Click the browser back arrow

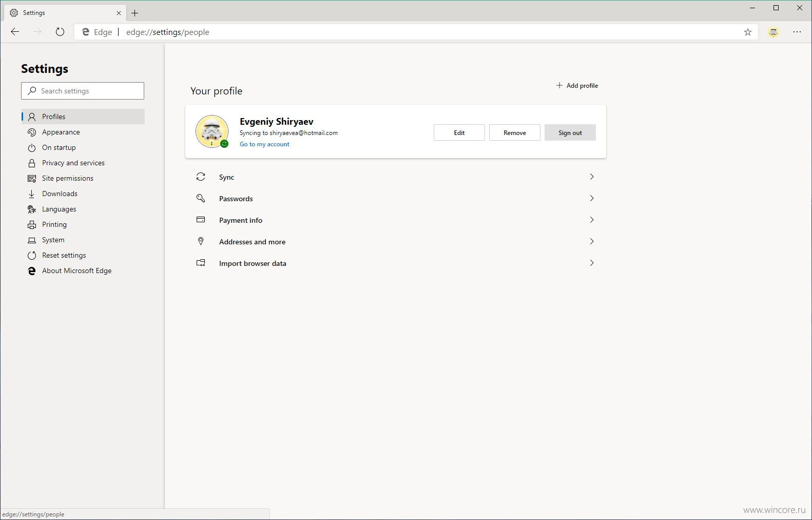pyautogui.click(x=15, y=32)
